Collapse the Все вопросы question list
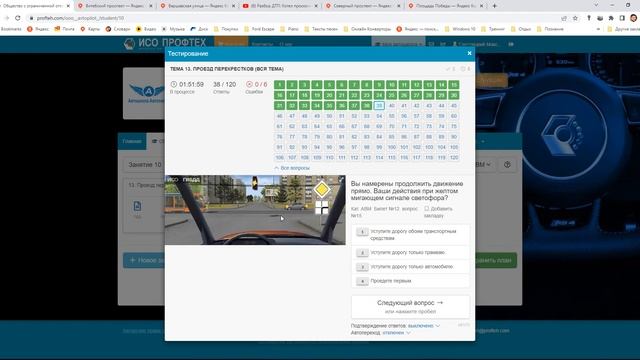The height and width of the screenshot is (360, 640). click(292, 168)
